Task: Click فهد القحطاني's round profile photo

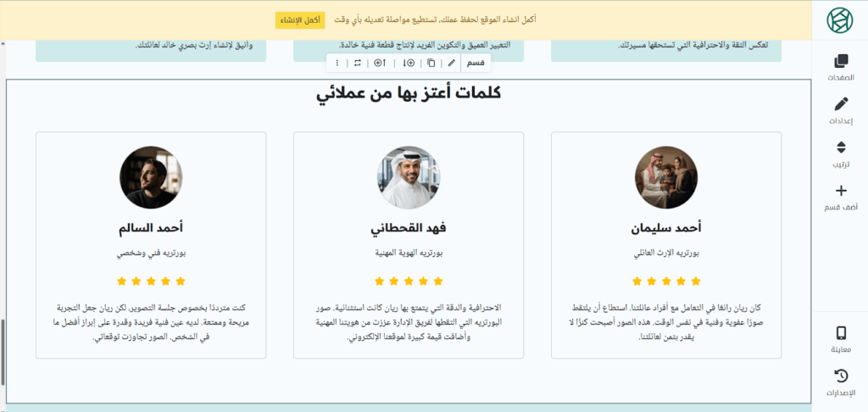Action: [409, 177]
